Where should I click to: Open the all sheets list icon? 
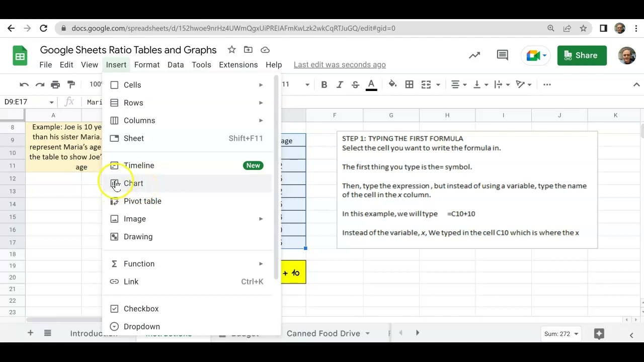48,333
